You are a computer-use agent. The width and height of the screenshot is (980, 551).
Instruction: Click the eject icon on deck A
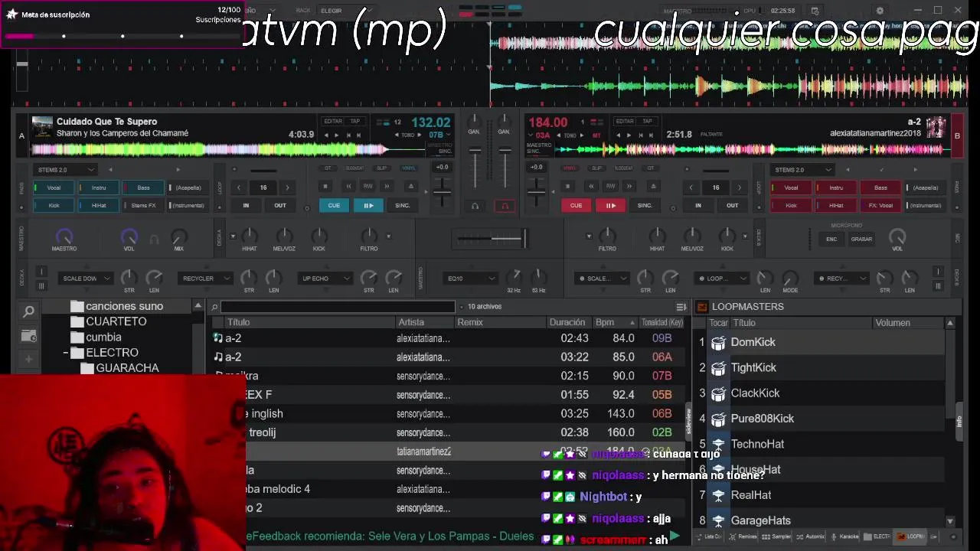coord(410,186)
